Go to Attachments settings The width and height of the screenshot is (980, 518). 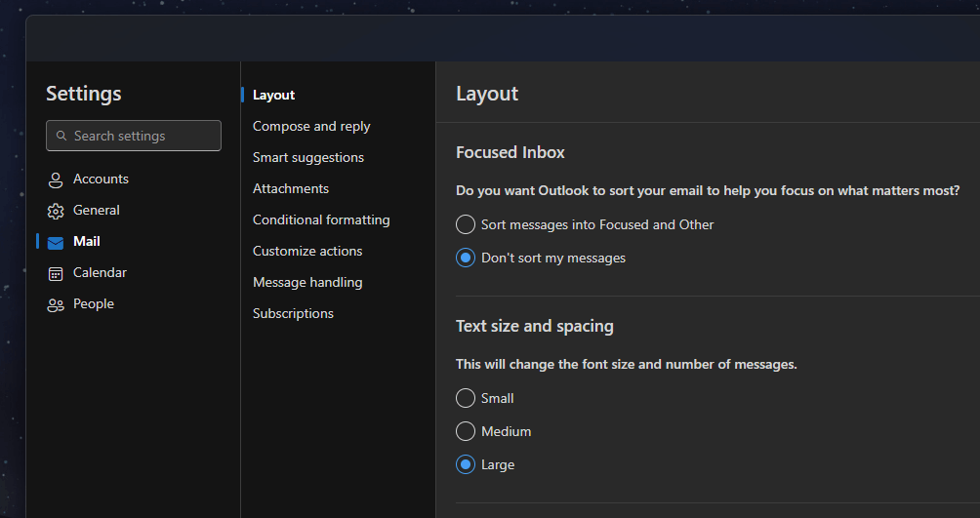(291, 189)
